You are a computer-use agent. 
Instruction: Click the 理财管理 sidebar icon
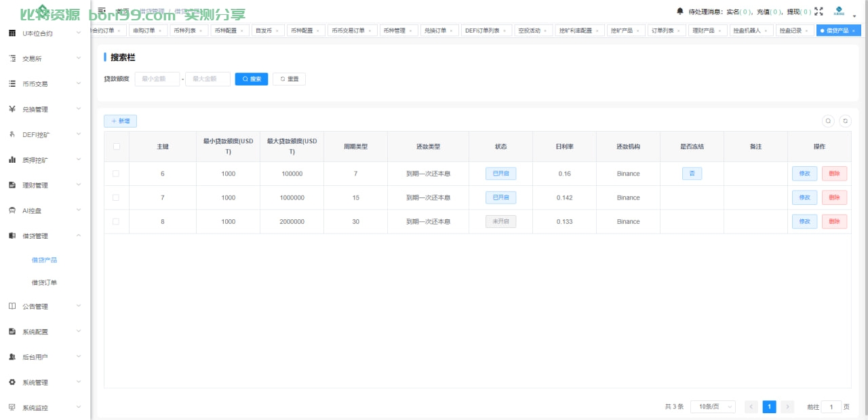tap(12, 185)
